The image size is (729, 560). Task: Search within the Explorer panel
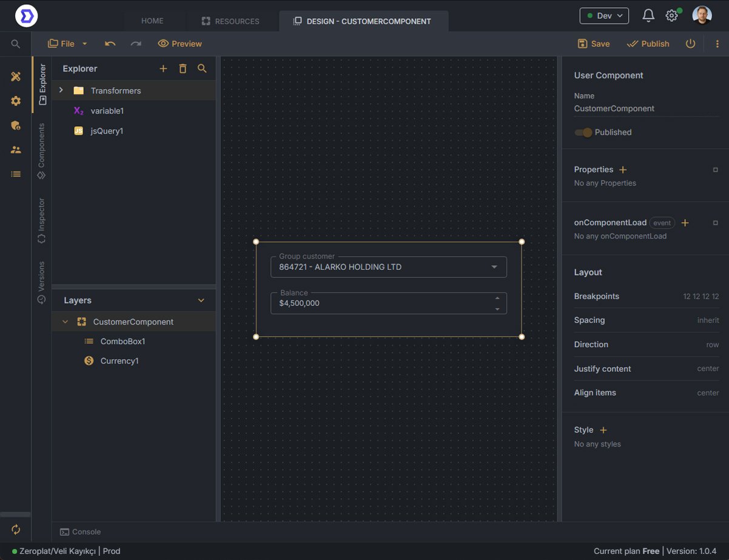(202, 69)
